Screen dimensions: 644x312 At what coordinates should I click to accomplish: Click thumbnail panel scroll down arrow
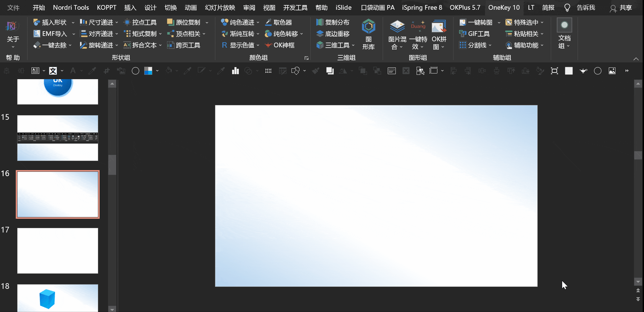(112, 309)
